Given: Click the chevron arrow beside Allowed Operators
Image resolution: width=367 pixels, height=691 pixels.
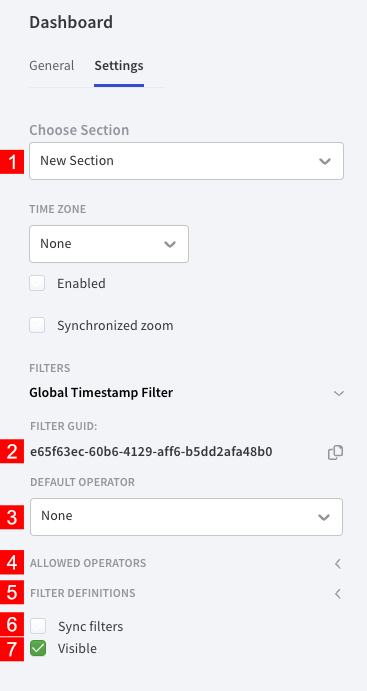Looking at the screenshot, I should point(338,564).
